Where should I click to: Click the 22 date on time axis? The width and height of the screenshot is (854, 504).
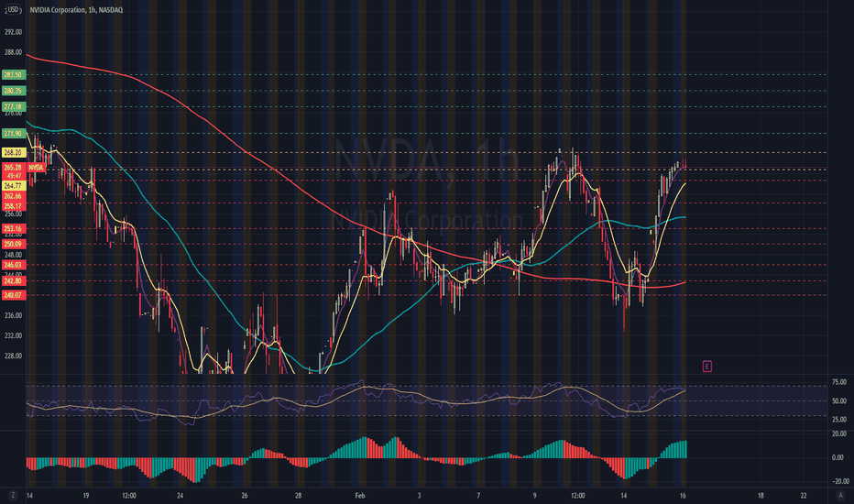(x=804, y=496)
